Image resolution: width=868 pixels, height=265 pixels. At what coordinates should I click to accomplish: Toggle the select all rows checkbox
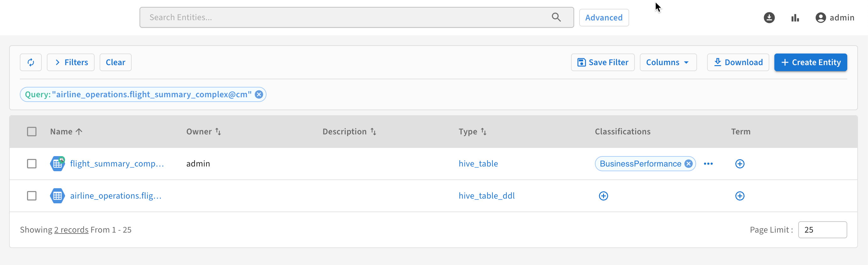32,132
